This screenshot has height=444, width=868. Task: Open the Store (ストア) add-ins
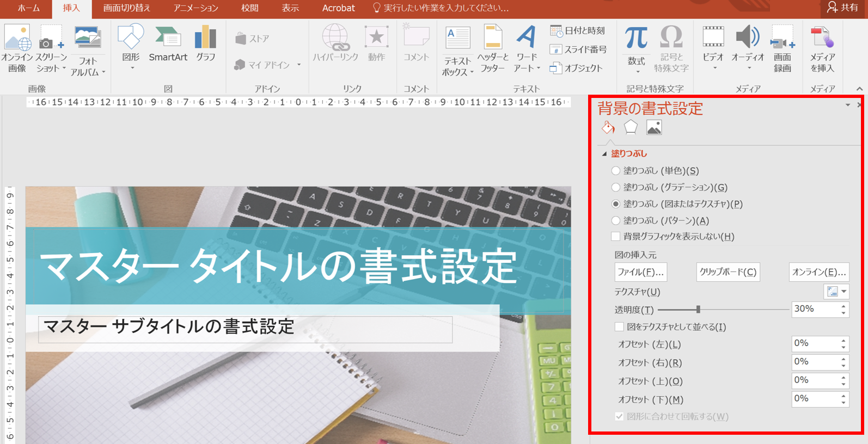coord(252,39)
